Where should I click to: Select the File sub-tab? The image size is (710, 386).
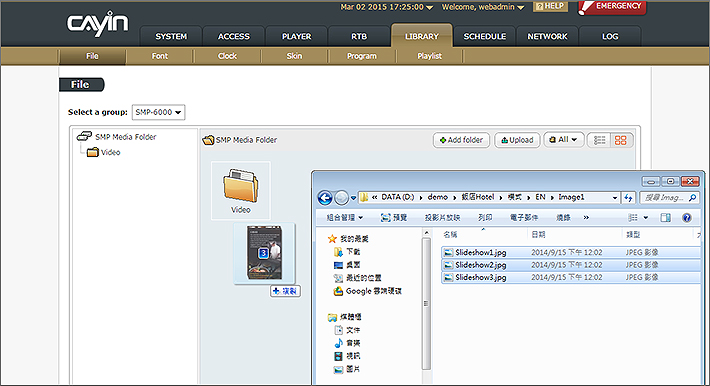point(92,56)
